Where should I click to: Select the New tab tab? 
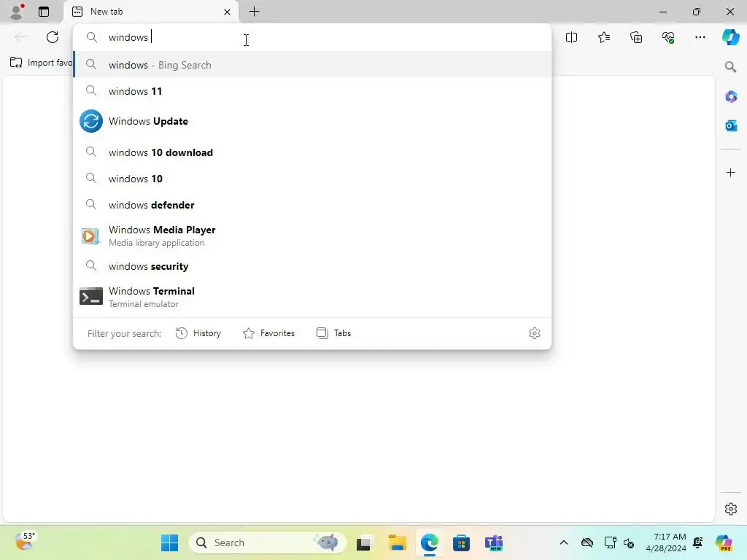(x=151, y=12)
